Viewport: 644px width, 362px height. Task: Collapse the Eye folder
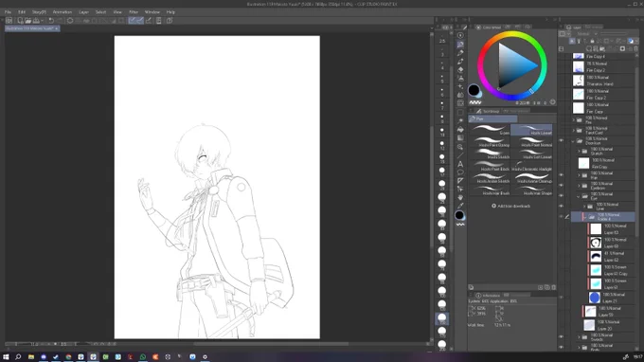tap(579, 196)
